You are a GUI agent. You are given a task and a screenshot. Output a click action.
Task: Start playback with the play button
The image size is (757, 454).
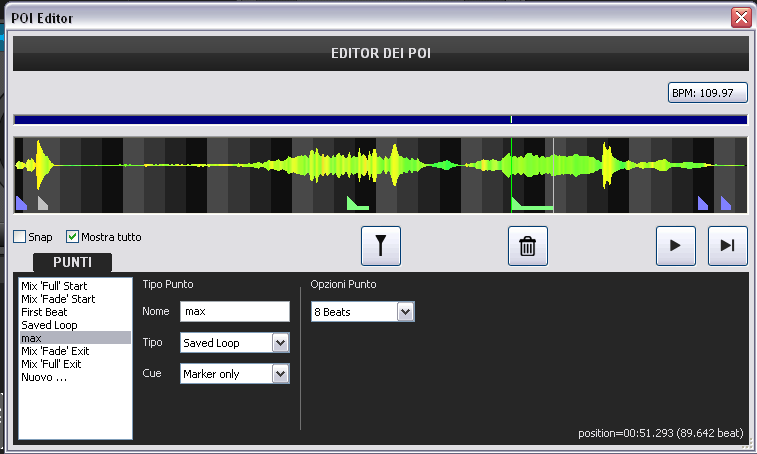coord(675,246)
